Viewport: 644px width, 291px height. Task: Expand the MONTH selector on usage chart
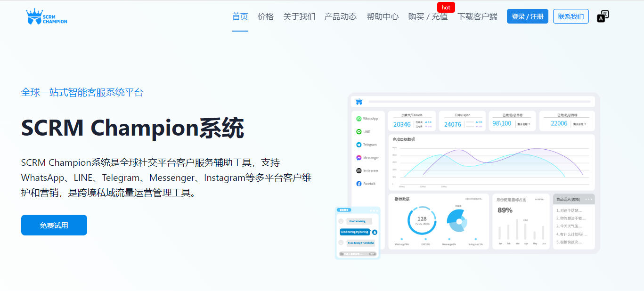[x=539, y=200]
